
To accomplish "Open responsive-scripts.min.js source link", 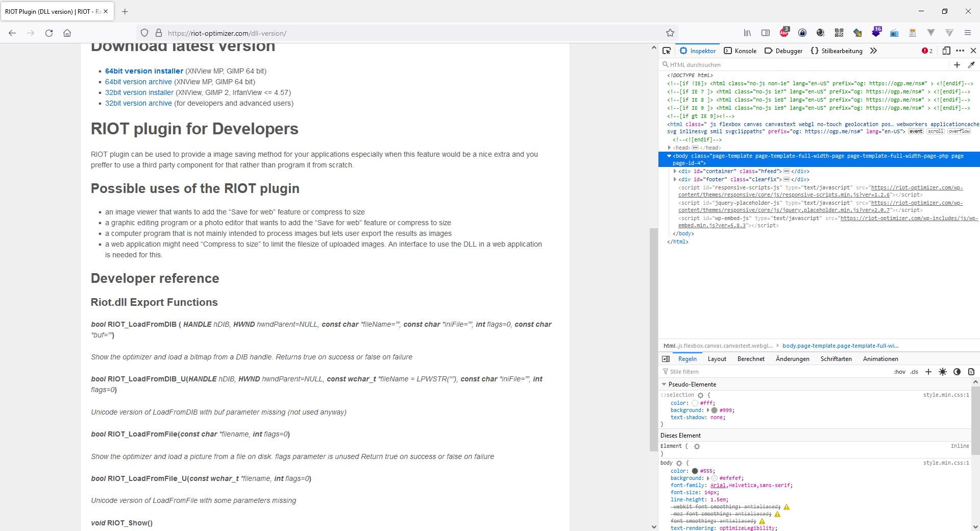I will [x=821, y=191].
